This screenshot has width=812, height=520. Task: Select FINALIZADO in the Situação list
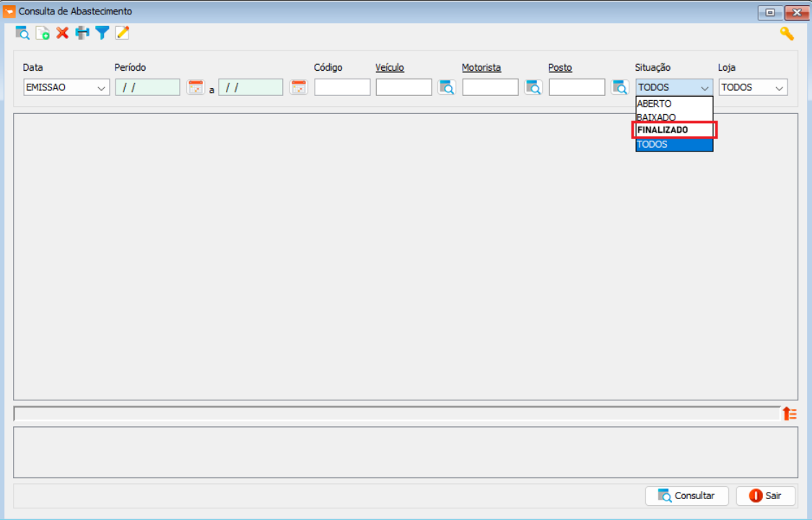click(x=673, y=130)
